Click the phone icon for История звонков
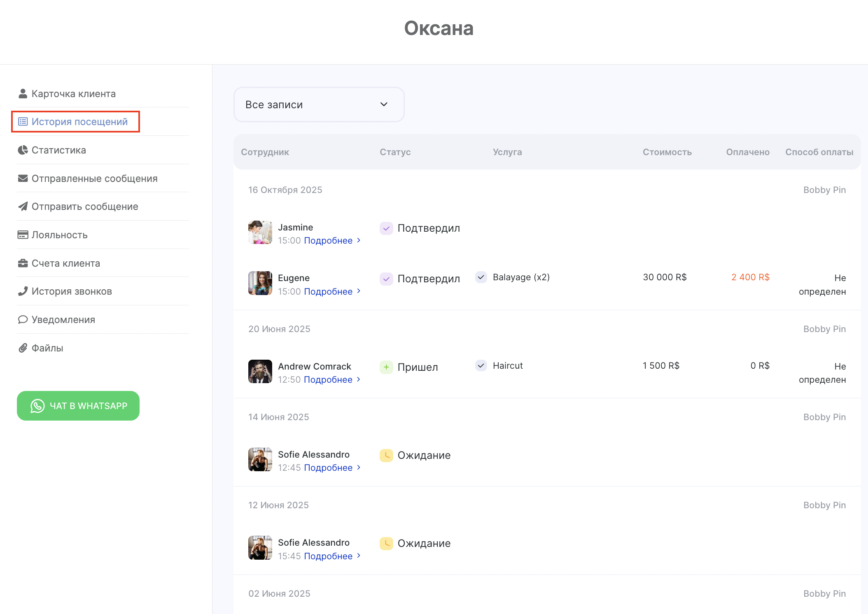This screenshot has width=868, height=614. pyautogui.click(x=23, y=291)
